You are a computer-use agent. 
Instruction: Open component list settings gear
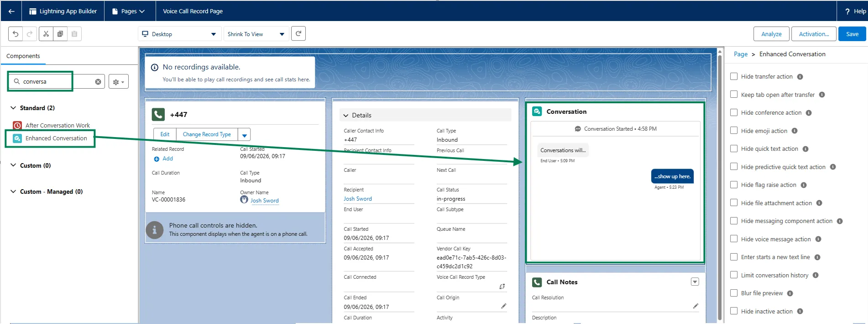(119, 82)
